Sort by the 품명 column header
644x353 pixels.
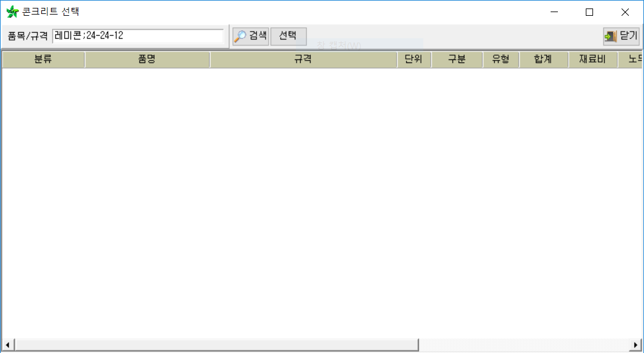[147, 59]
